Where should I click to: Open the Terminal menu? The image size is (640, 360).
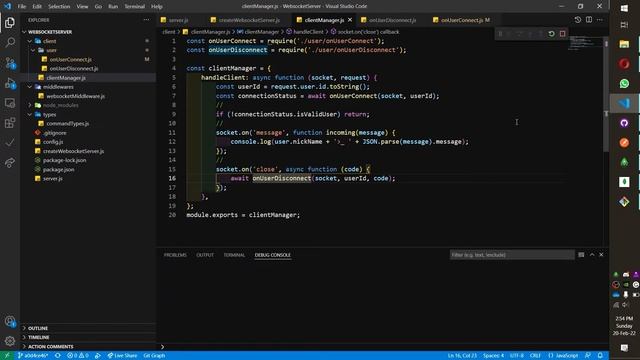pyautogui.click(x=135, y=7)
